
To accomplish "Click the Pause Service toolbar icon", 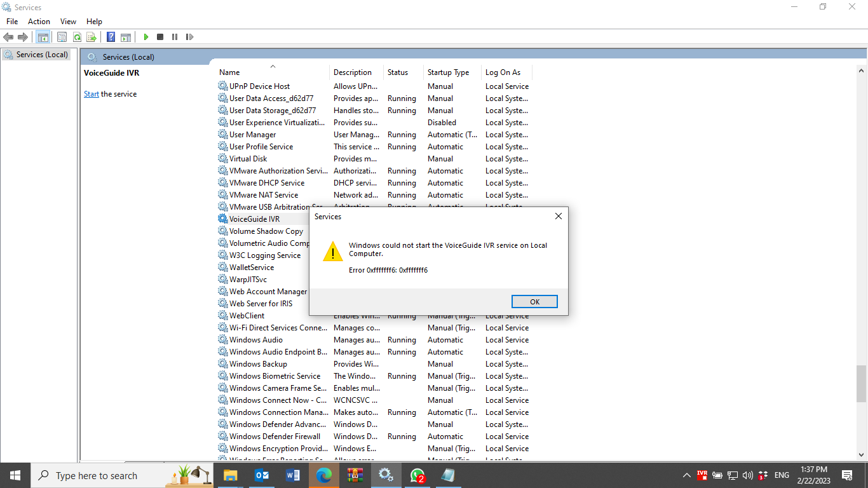I will pyautogui.click(x=175, y=37).
